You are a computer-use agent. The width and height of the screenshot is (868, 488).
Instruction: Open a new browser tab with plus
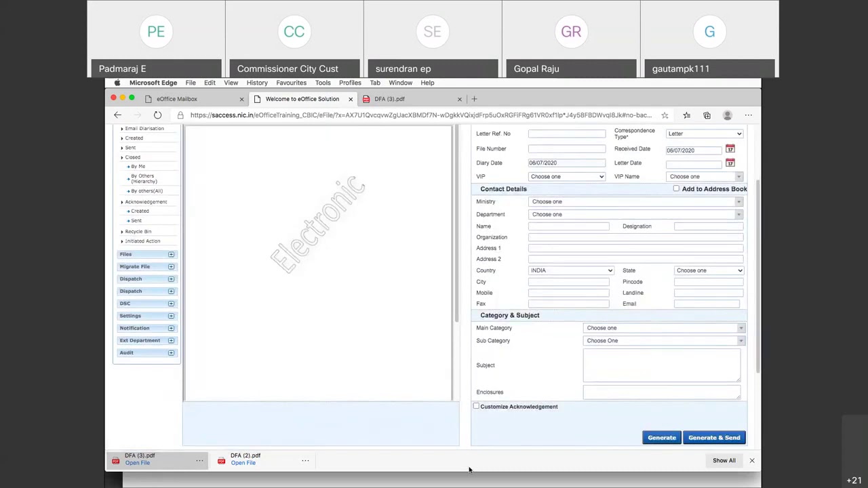tap(474, 99)
